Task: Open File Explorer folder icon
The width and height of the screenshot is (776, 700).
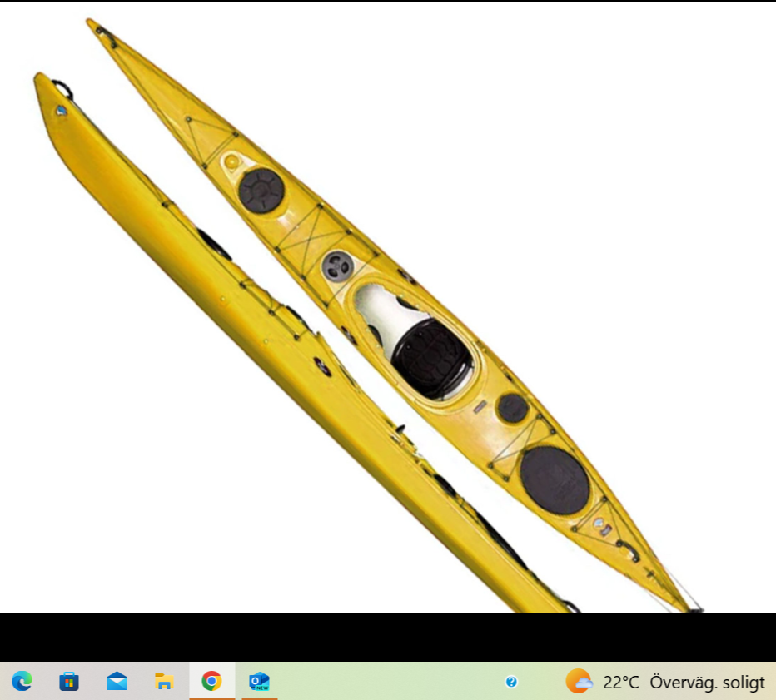Action: [x=164, y=682]
